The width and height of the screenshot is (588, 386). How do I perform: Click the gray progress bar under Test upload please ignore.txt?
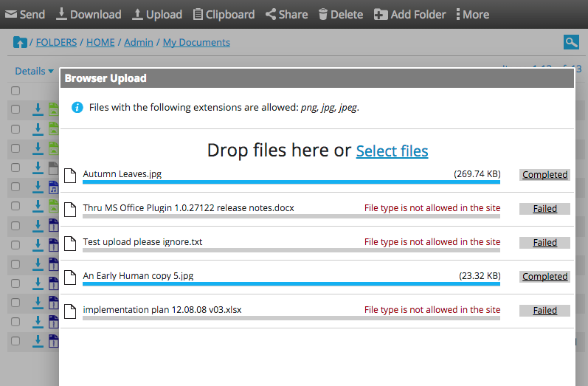point(291,250)
